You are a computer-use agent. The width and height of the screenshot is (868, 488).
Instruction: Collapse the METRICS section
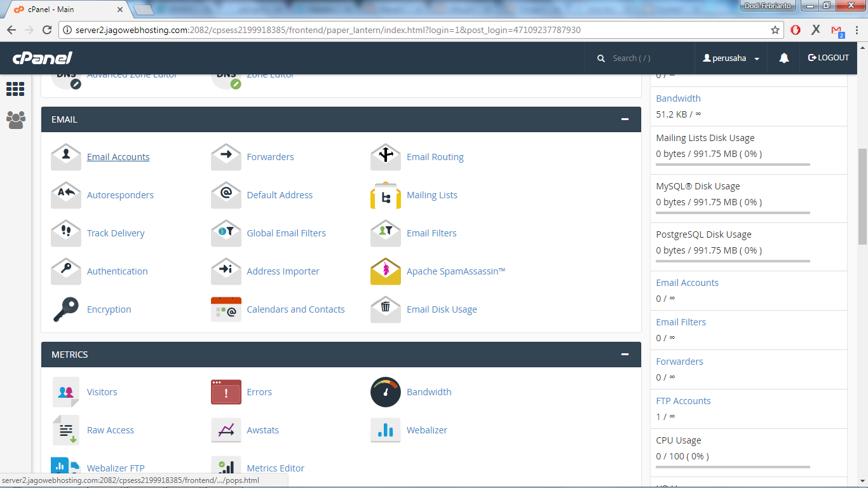pos(625,355)
